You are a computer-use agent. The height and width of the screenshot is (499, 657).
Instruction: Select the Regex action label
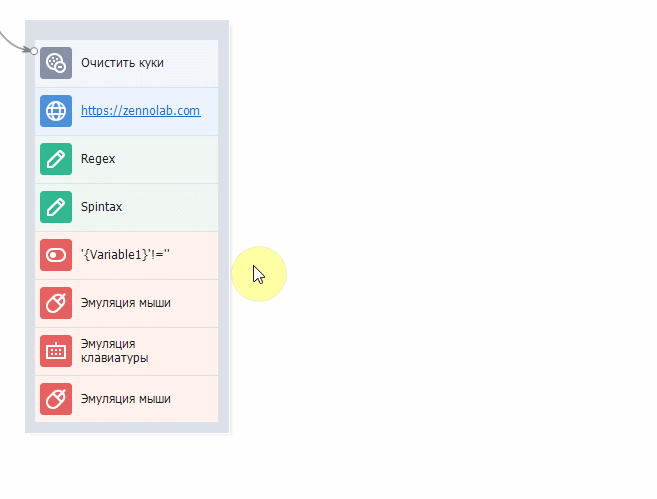(98, 159)
